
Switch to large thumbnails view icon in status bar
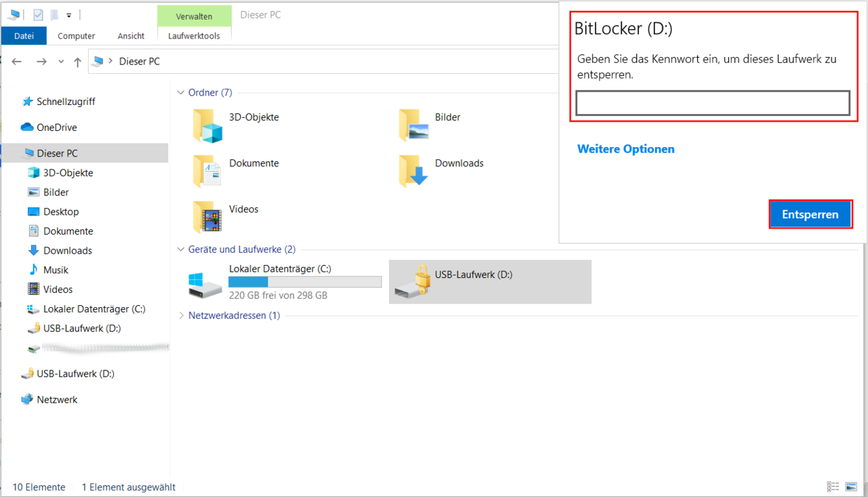click(852, 487)
